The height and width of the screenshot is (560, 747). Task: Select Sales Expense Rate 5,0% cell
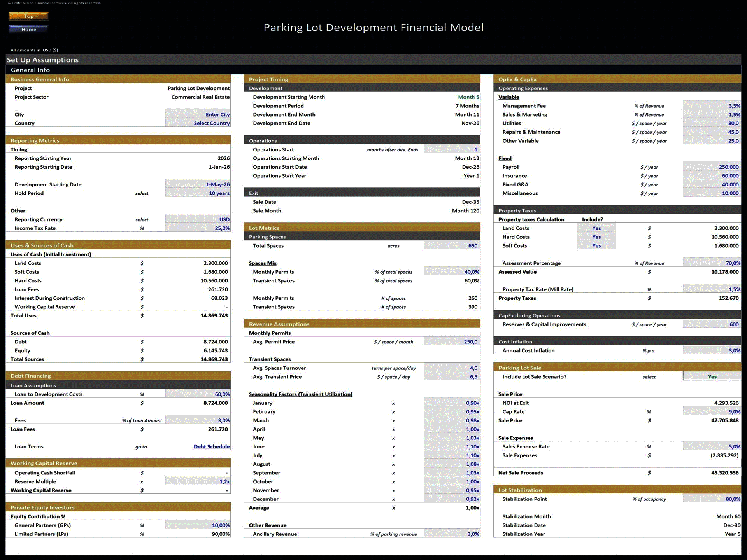point(712,446)
